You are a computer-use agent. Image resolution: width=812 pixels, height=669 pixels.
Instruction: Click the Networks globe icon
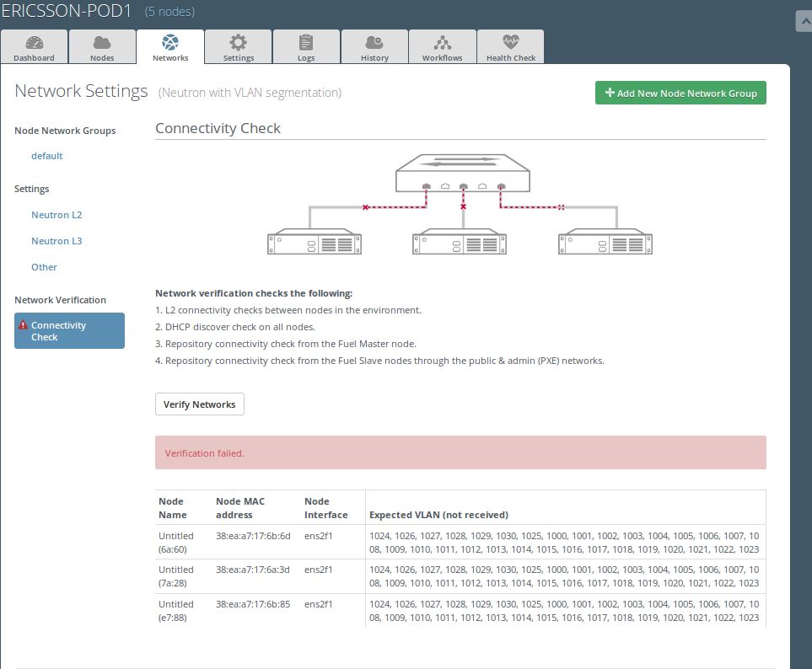coord(170,42)
